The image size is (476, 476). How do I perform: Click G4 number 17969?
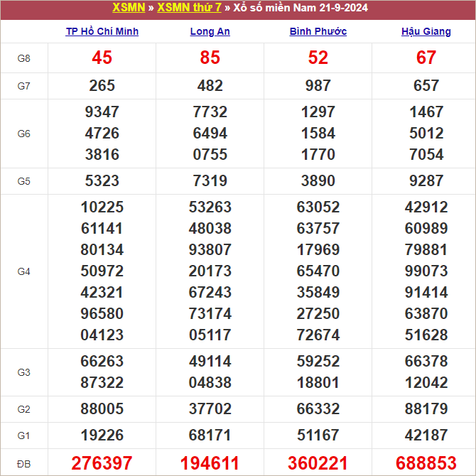click(318, 250)
